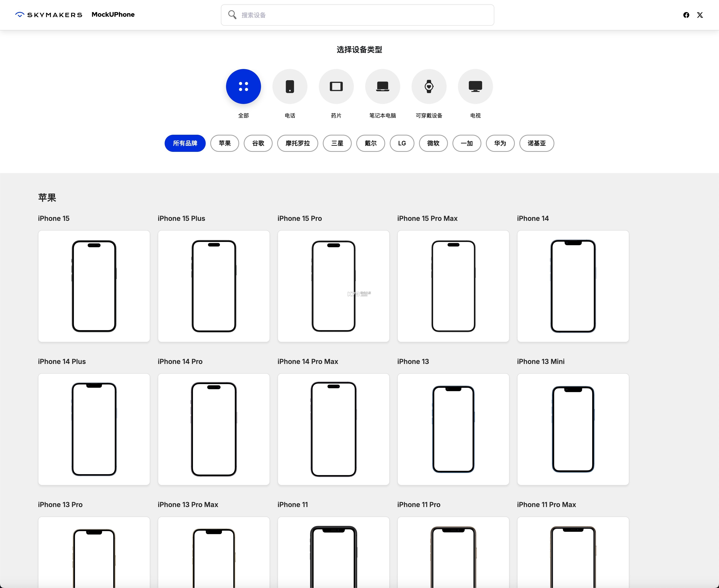The width and height of the screenshot is (719, 588).
Task: Click the iPhone 11 Pro Max title text
Action: tap(546, 505)
